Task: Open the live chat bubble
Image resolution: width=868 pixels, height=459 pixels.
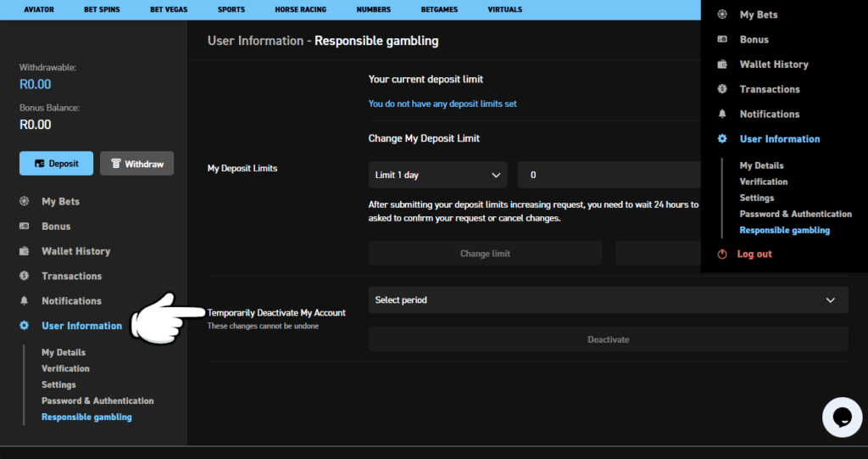Action: pyautogui.click(x=842, y=417)
